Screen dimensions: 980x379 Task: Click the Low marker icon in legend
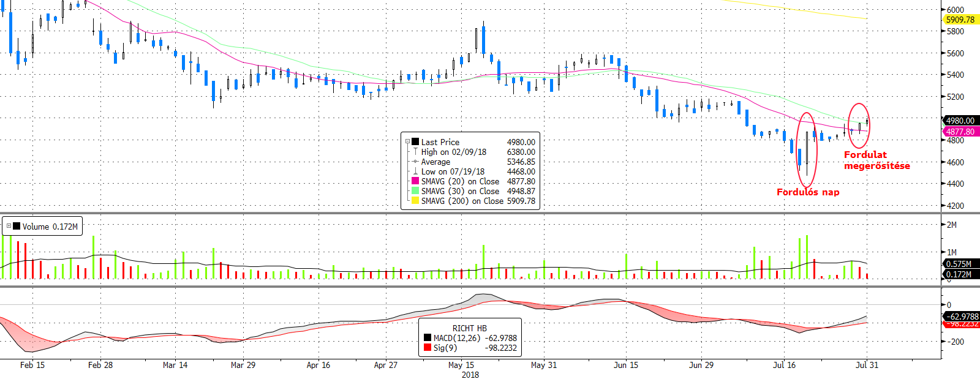tap(415, 171)
